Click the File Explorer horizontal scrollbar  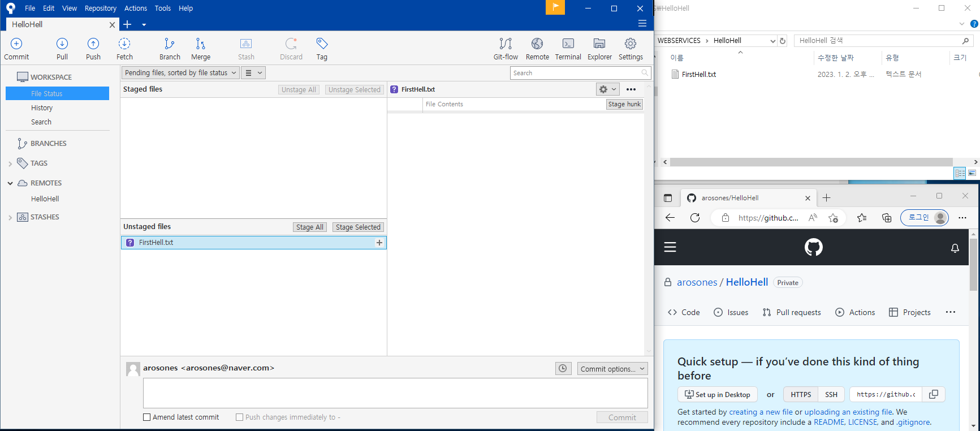pyautogui.click(x=811, y=162)
